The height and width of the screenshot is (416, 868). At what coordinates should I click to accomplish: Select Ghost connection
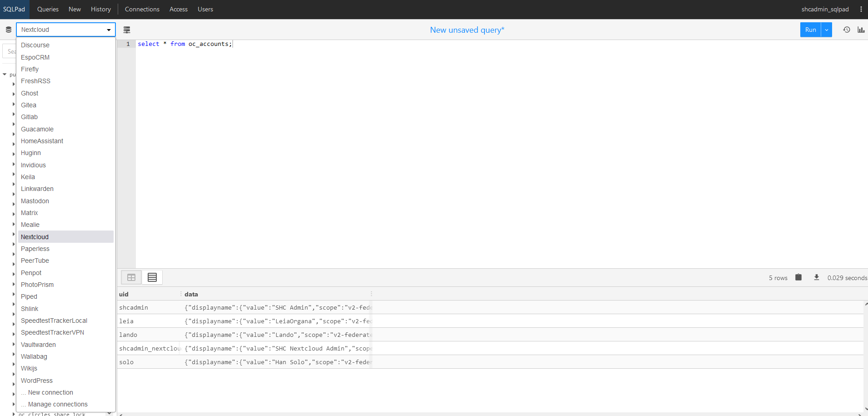66,93
